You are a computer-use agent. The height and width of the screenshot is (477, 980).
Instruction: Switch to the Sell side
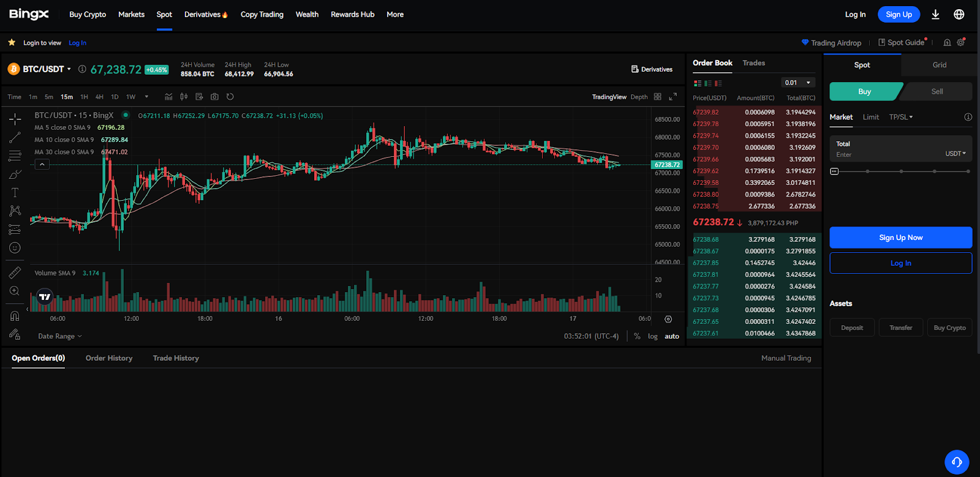(x=937, y=91)
